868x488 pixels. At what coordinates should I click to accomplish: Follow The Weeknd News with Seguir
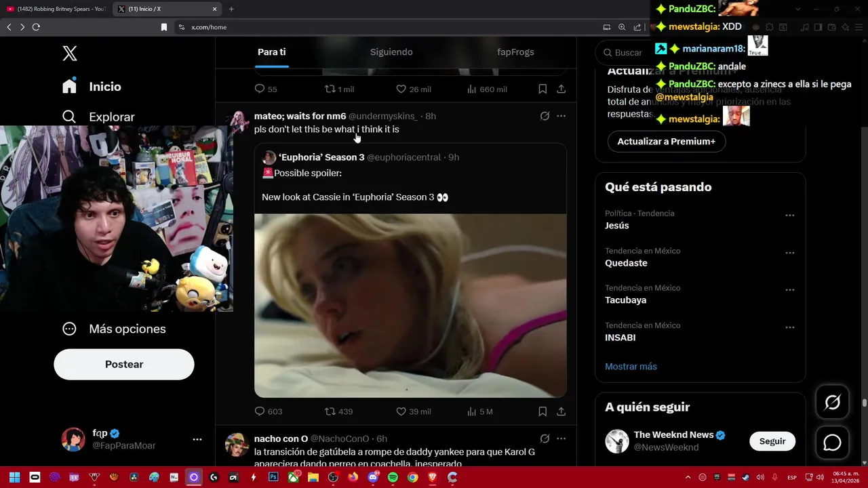pos(772,441)
